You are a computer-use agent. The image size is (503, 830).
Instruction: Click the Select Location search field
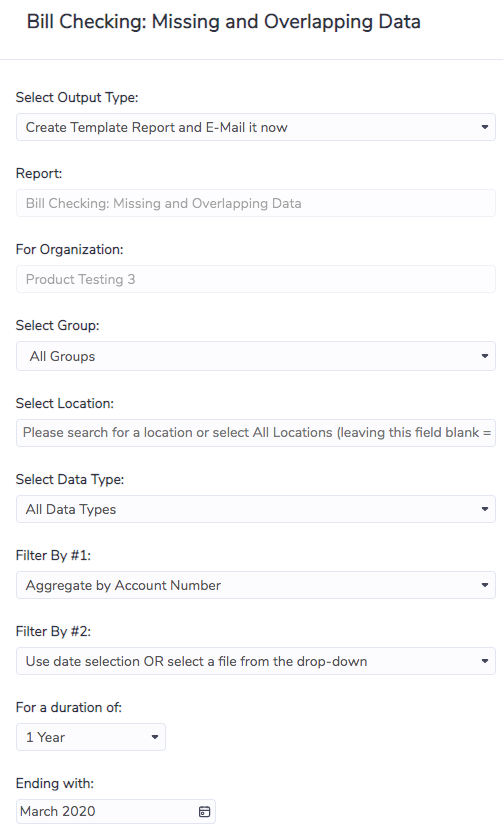256,432
